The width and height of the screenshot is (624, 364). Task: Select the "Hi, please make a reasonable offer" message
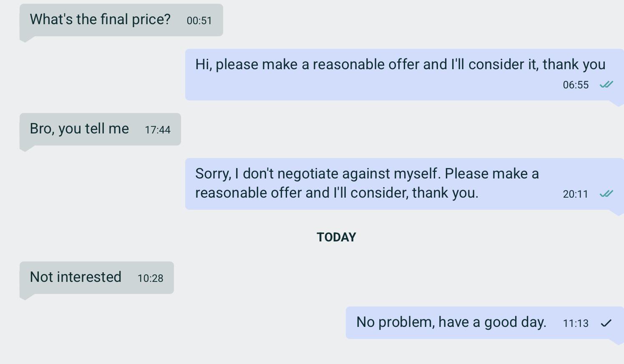point(400,65)
